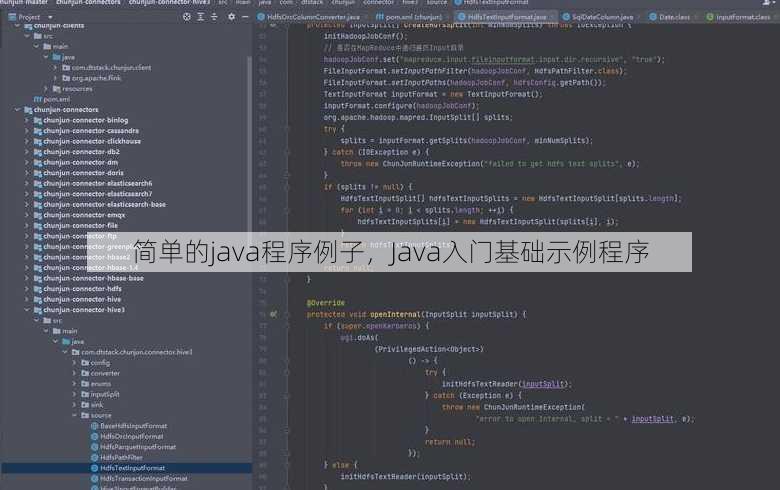Open pom.xml under chunjun-clients
This screenshot has height=490, width=780.
(52, 99)
